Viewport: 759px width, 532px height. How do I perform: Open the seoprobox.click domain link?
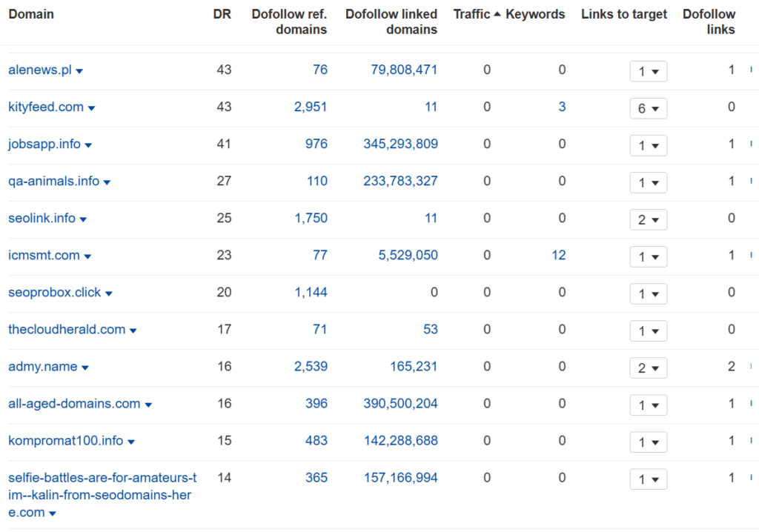pos(55,293)
